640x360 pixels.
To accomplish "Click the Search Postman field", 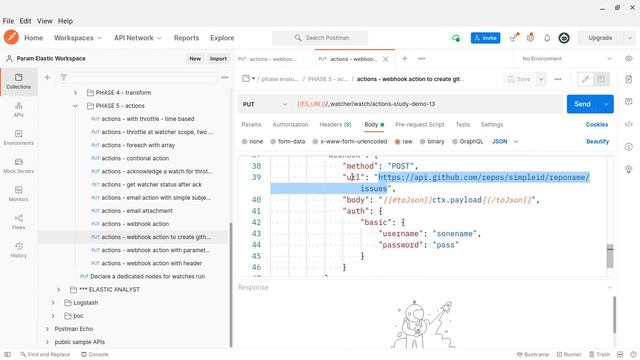I will click(x=320, y=38).
